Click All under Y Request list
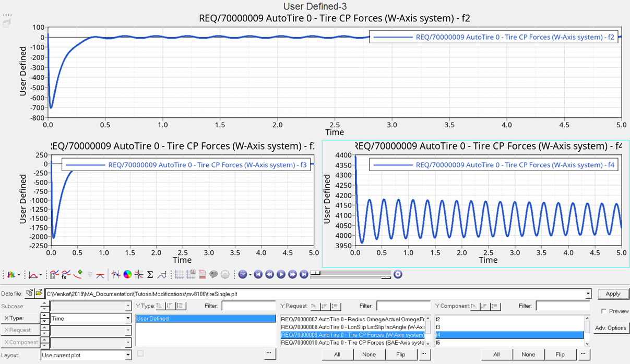The width and height of the screenshot is (630, 364). (337, 354)
